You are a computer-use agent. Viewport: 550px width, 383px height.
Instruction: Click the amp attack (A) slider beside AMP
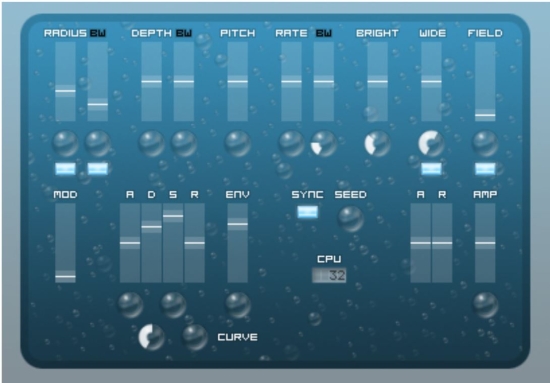[421, 243]
